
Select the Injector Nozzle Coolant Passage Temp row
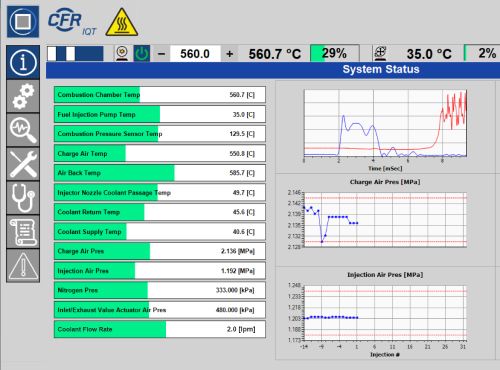[x=160, y=192]
